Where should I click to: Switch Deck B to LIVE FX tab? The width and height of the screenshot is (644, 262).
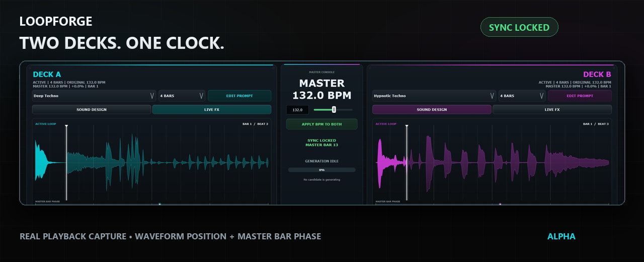(x=552, y=109)
